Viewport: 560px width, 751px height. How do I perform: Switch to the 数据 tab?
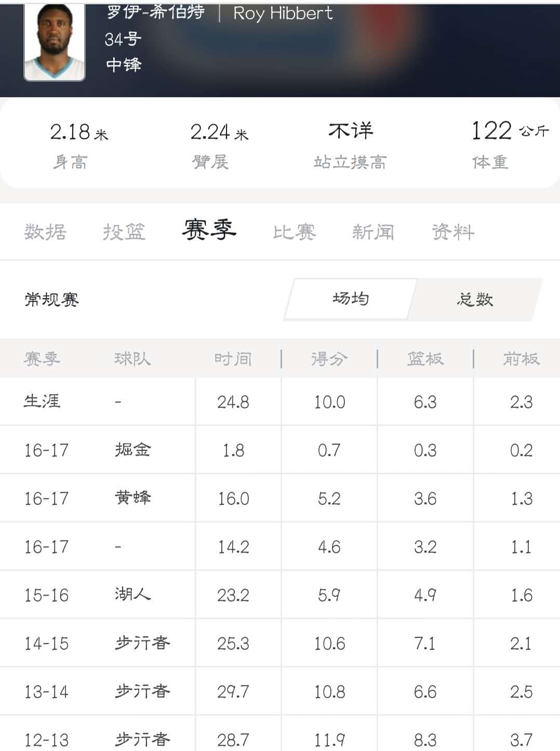coord(46,232)
